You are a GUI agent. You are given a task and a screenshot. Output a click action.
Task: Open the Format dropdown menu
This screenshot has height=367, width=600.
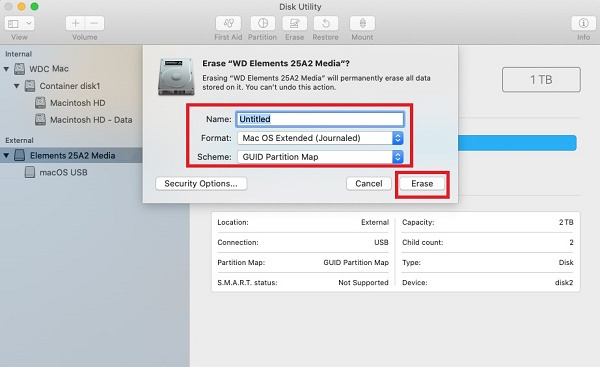point(320,138)
